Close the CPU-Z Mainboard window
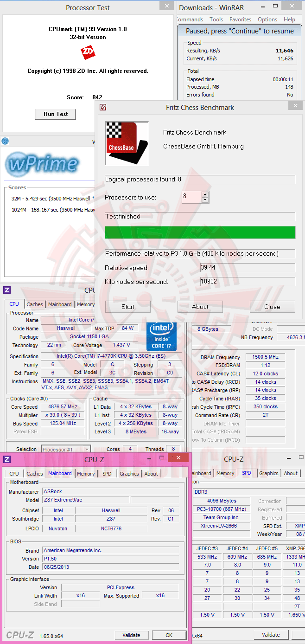The width and height of the screenshot is (305, 644). [178, 458]
